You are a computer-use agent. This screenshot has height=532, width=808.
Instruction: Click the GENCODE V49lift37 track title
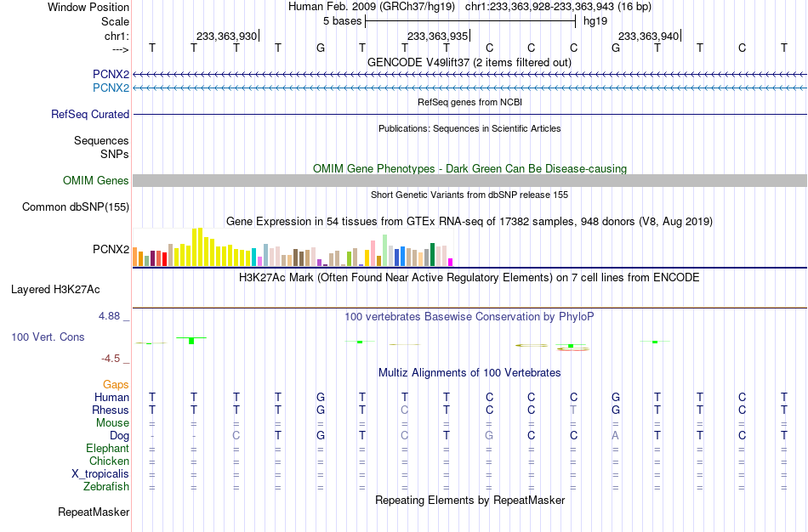coord(469,62)
